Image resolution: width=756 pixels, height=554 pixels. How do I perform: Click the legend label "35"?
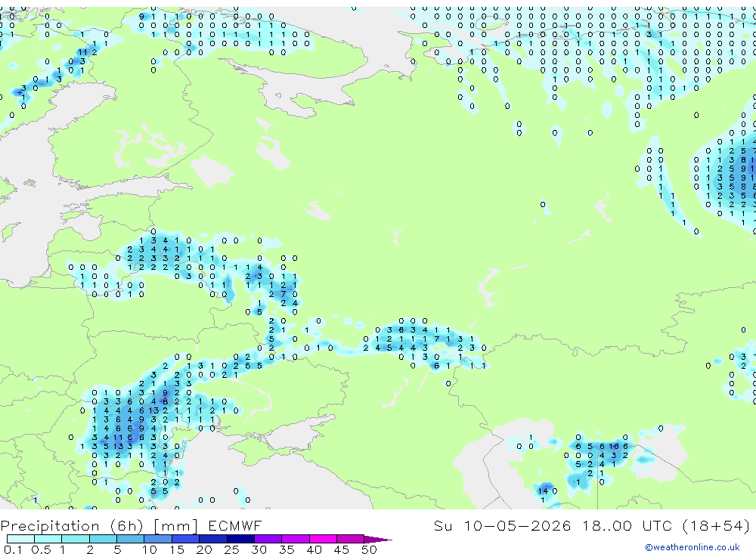pyautogui.click(x=287, y=549)
